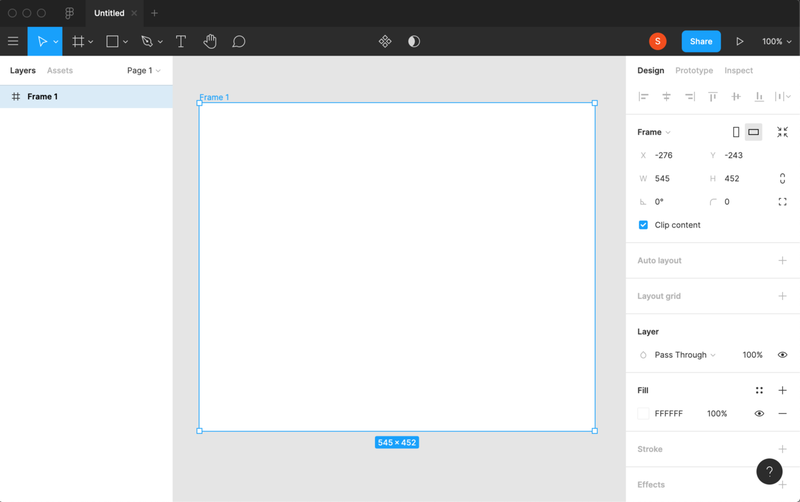Click the user avatar S
The image size is (800, 502).
658,41
